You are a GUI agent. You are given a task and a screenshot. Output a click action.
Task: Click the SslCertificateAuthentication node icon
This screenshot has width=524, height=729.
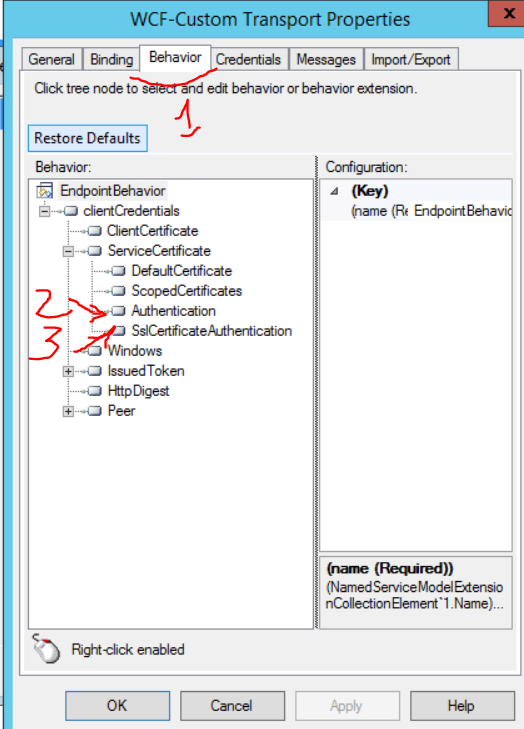119,331
